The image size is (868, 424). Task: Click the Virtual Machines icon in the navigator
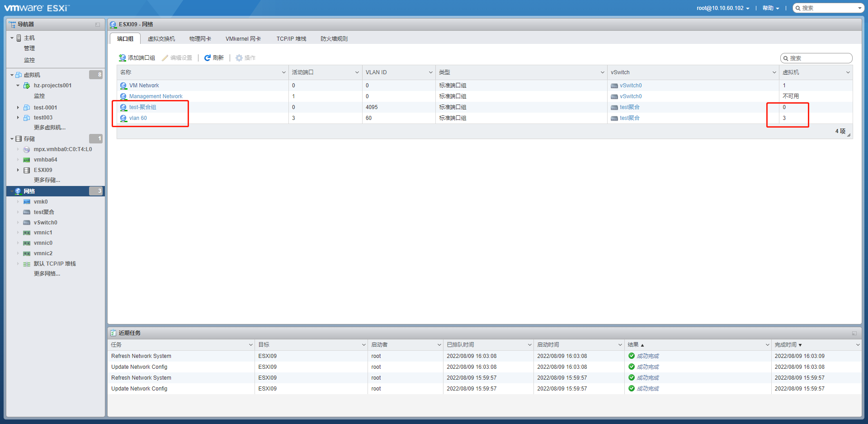tap(19, 75)
